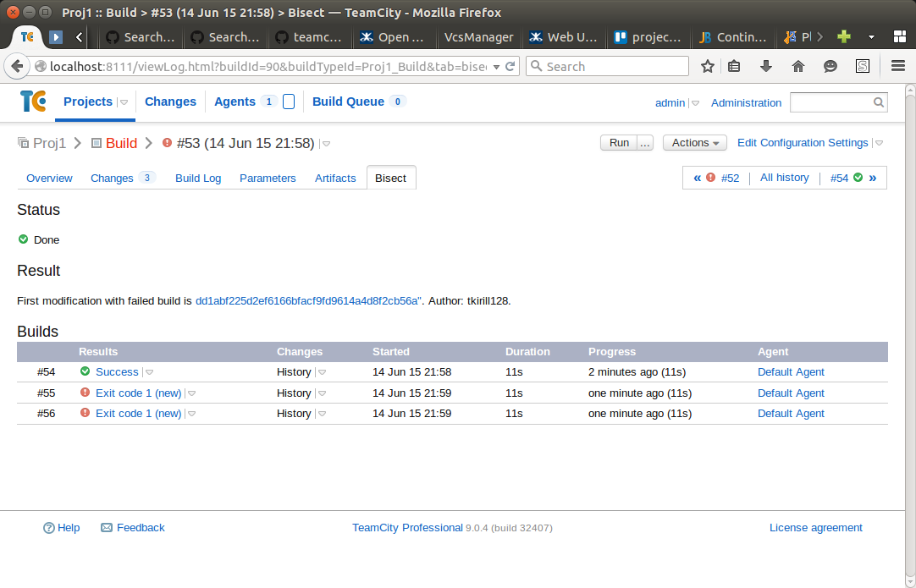This screenshot has width=916, height=588.
Task: Click the Firefox Search box
Action: pyautogui.click(x=608, y=66)
